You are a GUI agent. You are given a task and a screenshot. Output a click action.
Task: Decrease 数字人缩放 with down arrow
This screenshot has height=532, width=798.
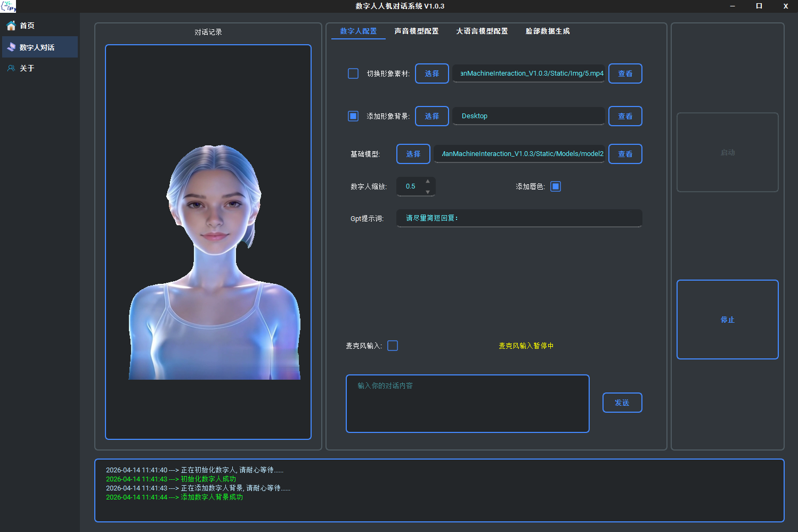click(428, 192)
